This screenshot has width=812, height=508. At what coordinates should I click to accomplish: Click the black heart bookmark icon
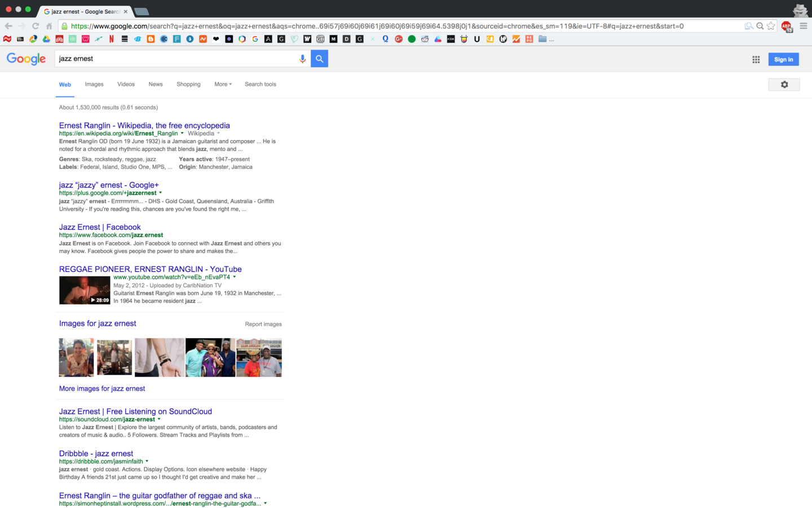click(216, 39)
